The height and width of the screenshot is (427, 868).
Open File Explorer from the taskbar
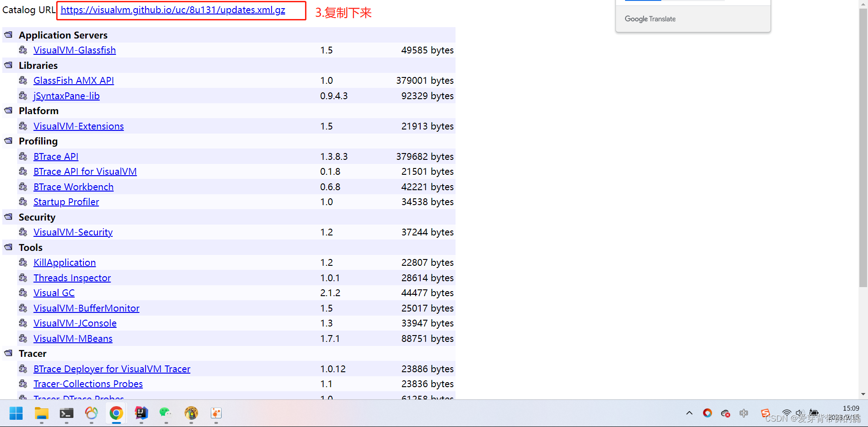(x=42, y=413)
